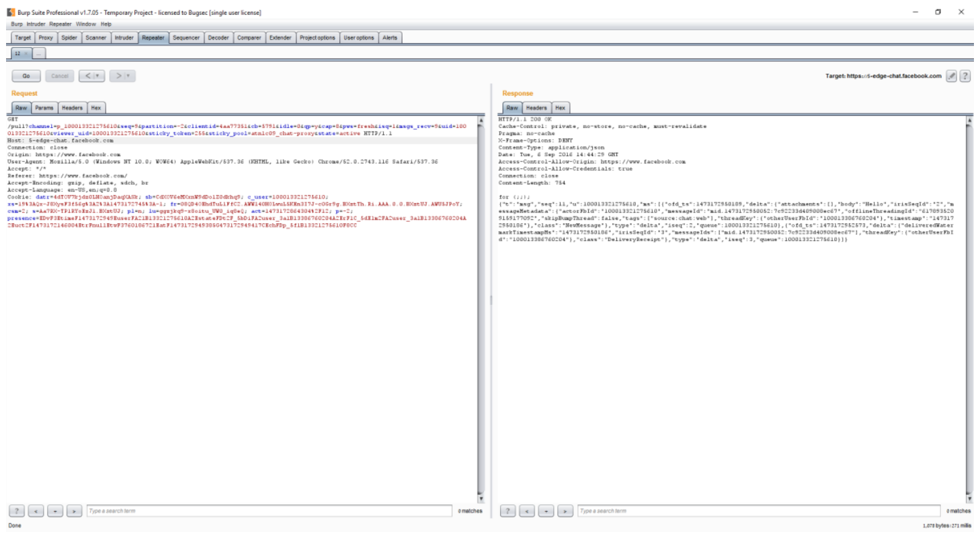Click the Request pane vertical scrollbar down arrow
Image resolution: width=980 pixels, height=536 pixels.
(481, 498)
